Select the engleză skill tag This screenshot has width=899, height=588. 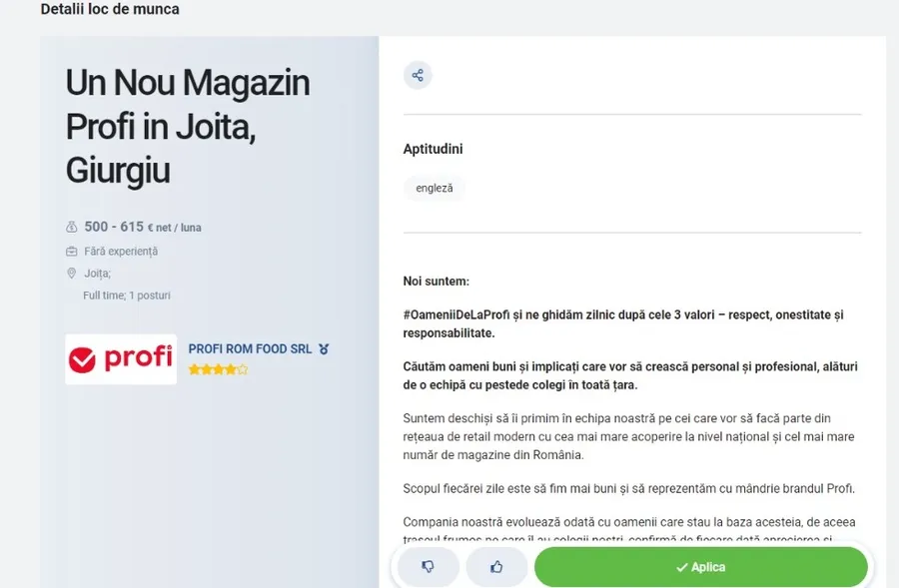(x=435, y=188)
